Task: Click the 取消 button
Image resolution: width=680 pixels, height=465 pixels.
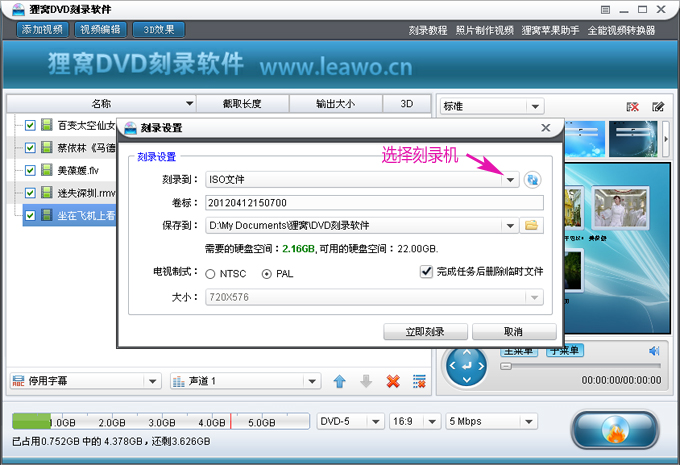Action: pyautogui.click(x=514, y=332)
